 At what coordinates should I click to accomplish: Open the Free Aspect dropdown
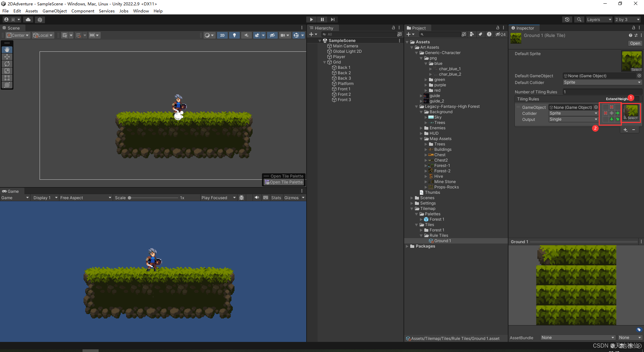pyautogui.click(x=86, y=198)
